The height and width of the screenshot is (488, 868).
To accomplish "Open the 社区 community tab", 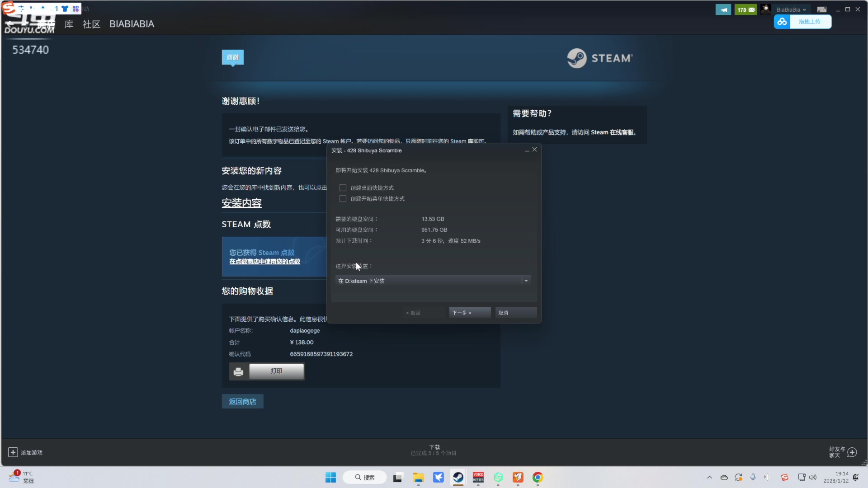I will [91, 24].
